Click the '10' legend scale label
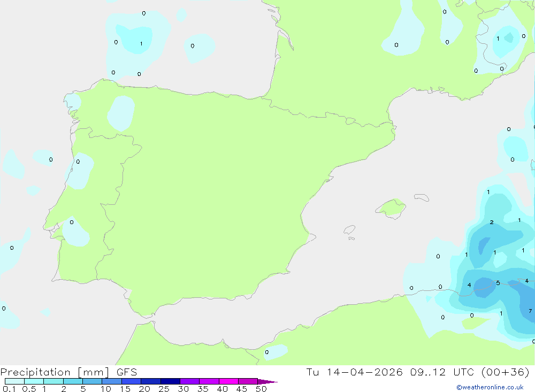The image size is (535, 392). coord(106,389)
